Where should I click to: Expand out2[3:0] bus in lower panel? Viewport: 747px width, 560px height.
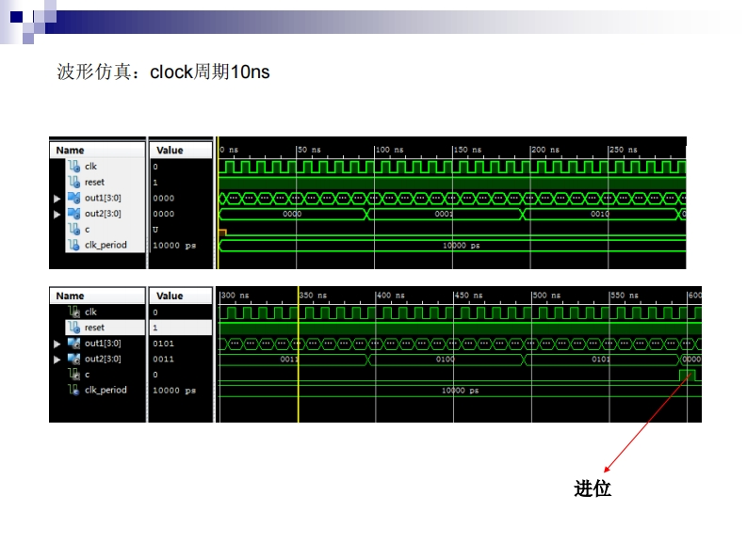click(x=57, y=360)
